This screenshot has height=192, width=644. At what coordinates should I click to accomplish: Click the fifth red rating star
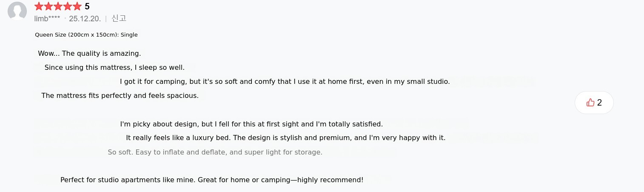pyautogui.click(x=77, y=6)
